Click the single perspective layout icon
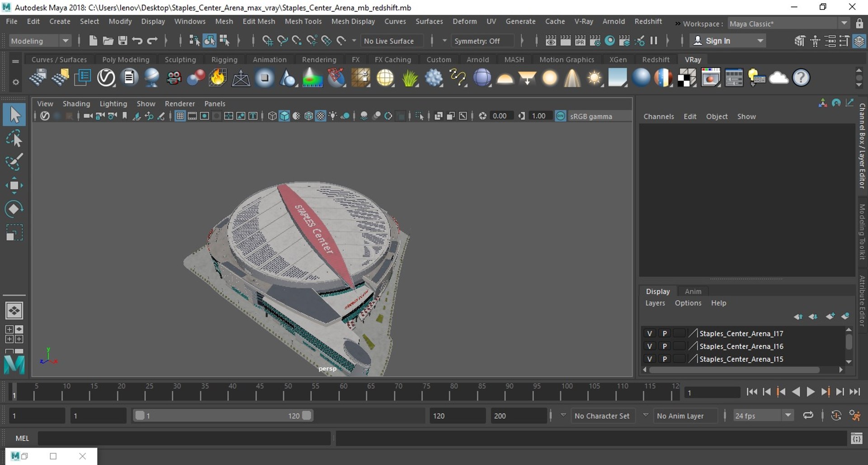This screenshot has width=868, height=465. click(14, 311)
